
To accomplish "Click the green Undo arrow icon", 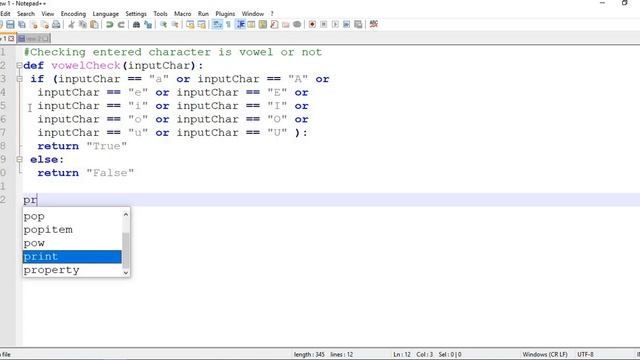I will pos(109,24).
